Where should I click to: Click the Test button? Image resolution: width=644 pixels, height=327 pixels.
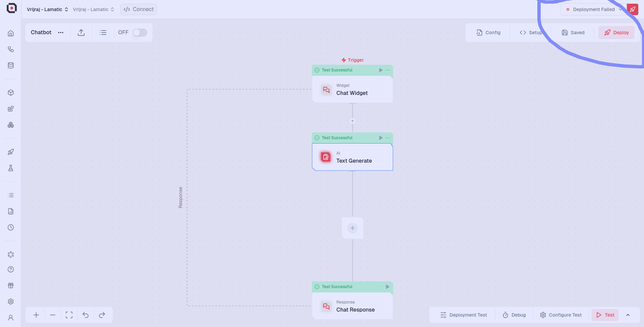605,315
